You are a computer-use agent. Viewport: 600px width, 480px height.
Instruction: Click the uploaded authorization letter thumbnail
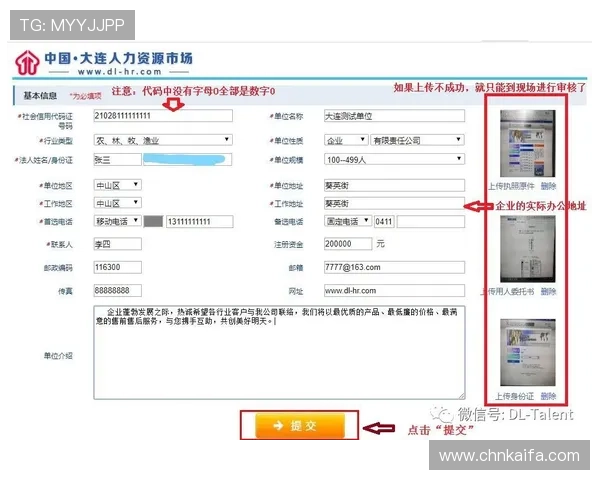point(527,249)
